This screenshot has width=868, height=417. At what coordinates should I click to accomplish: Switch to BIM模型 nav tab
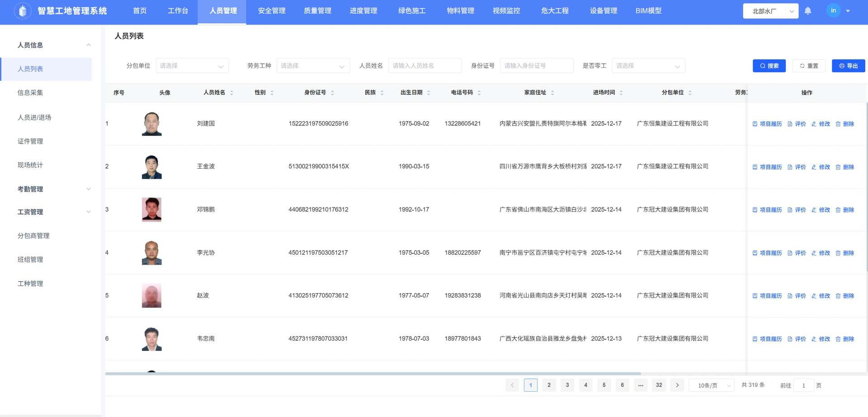[x=648, y=11]
